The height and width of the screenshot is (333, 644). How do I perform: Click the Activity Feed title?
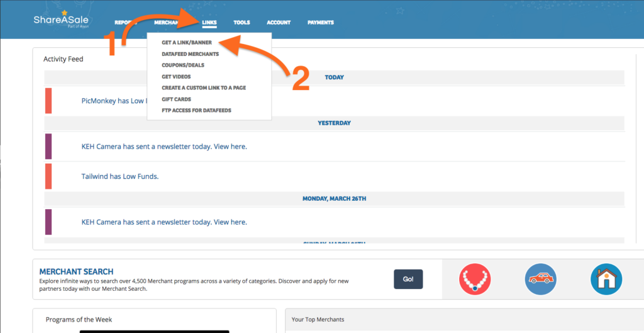pyautogui.click(x=64, y=59)
